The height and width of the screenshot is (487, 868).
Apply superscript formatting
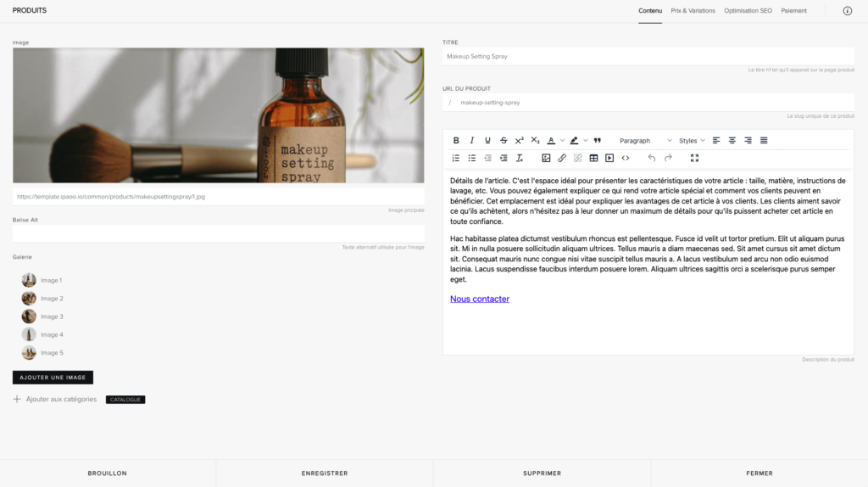520,141
